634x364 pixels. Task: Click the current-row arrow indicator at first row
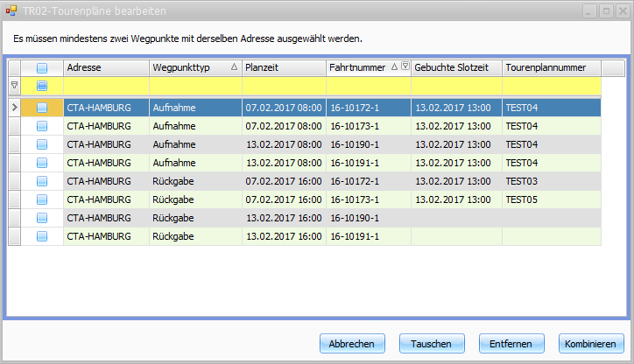click(14, 108)
